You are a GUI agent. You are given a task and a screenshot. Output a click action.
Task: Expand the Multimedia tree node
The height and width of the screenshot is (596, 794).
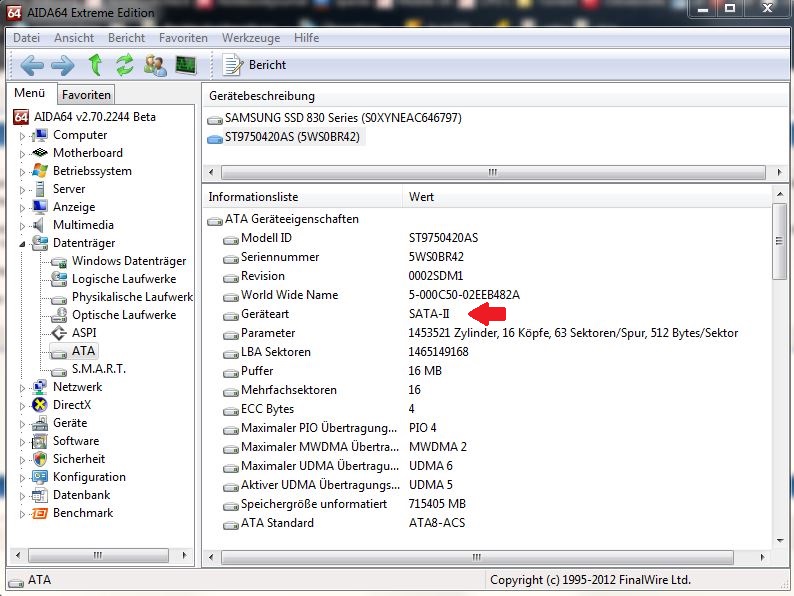pyautogui.click(x=22, y=225)
